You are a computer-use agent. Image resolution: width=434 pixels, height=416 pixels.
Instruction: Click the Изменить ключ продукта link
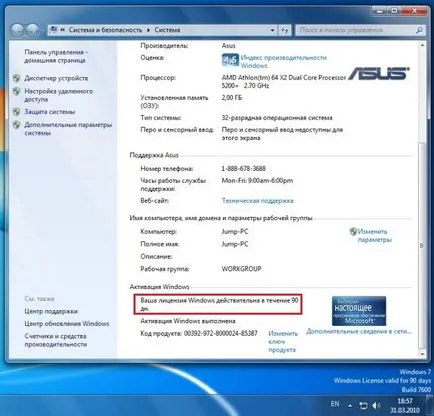click(283, 341)
